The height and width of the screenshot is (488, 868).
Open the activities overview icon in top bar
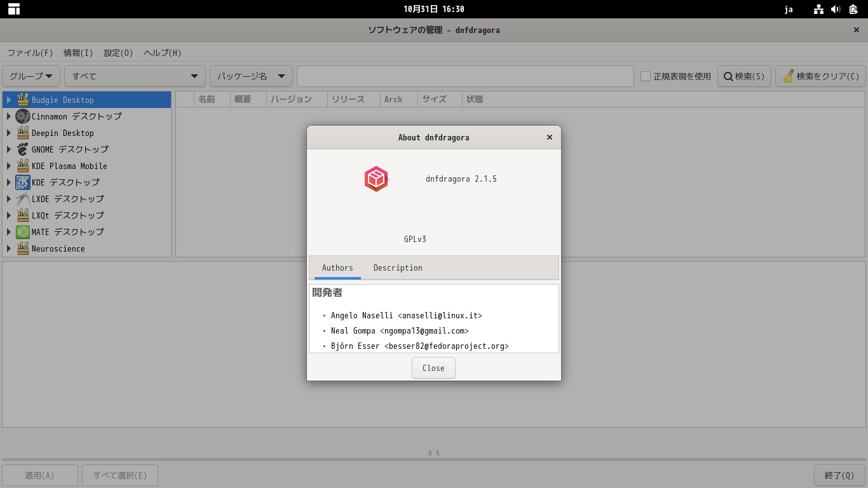(x=13, y=9)
